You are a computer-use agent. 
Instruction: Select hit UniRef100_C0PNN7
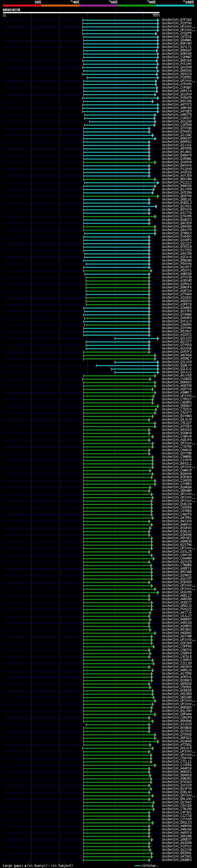[177, 57]
